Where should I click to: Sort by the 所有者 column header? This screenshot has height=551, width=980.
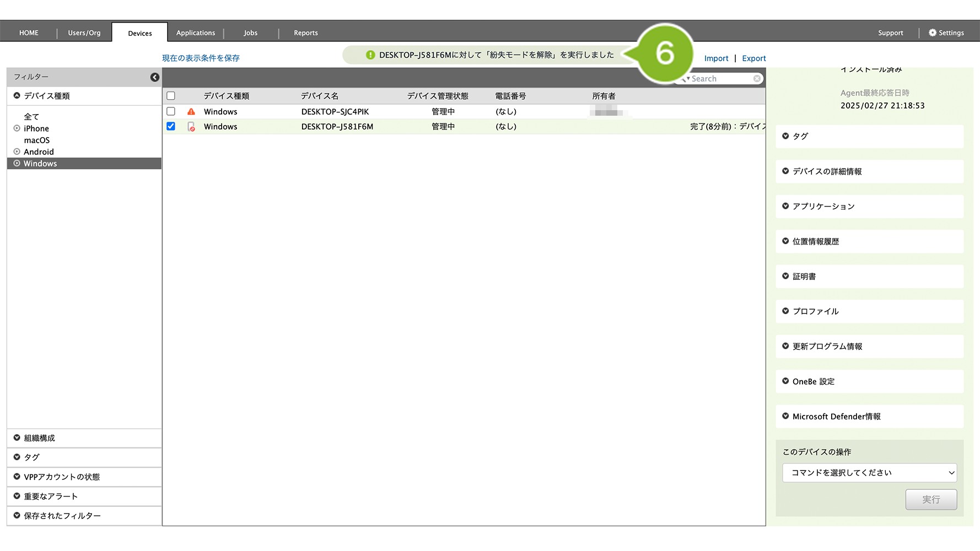pos(604,96)
